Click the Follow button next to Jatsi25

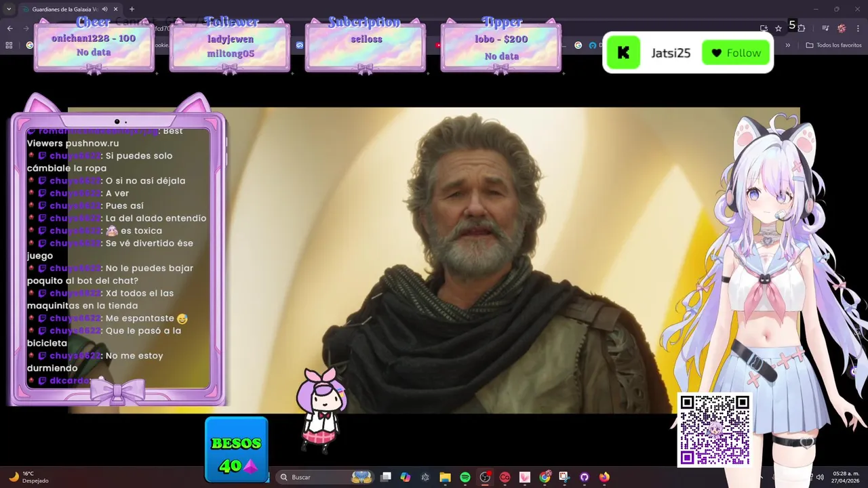[x=736, y=53]
